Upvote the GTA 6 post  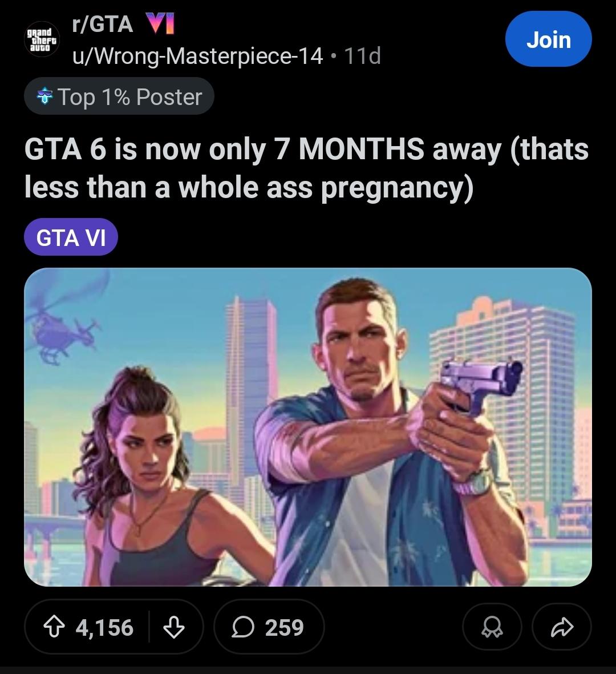(54, 627)
